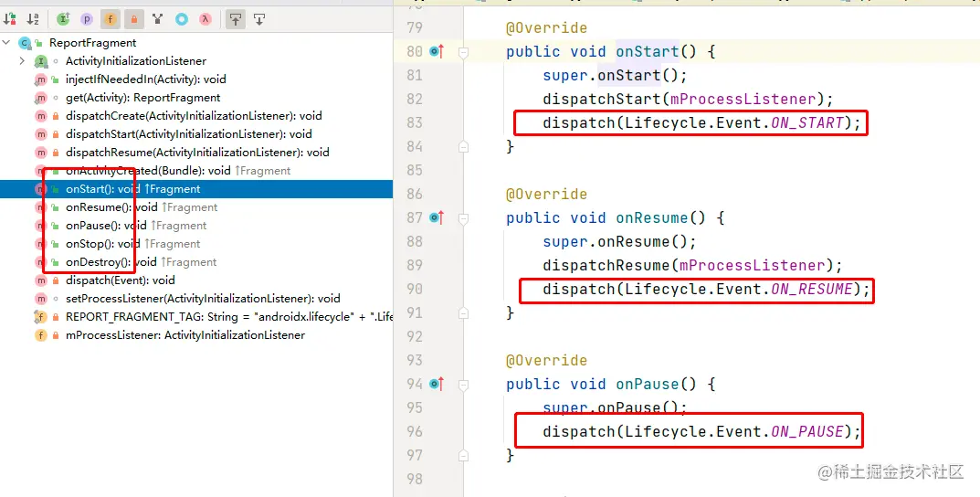Click fold end marker at line 97
The image size is (980, 497).
point(463,455)
